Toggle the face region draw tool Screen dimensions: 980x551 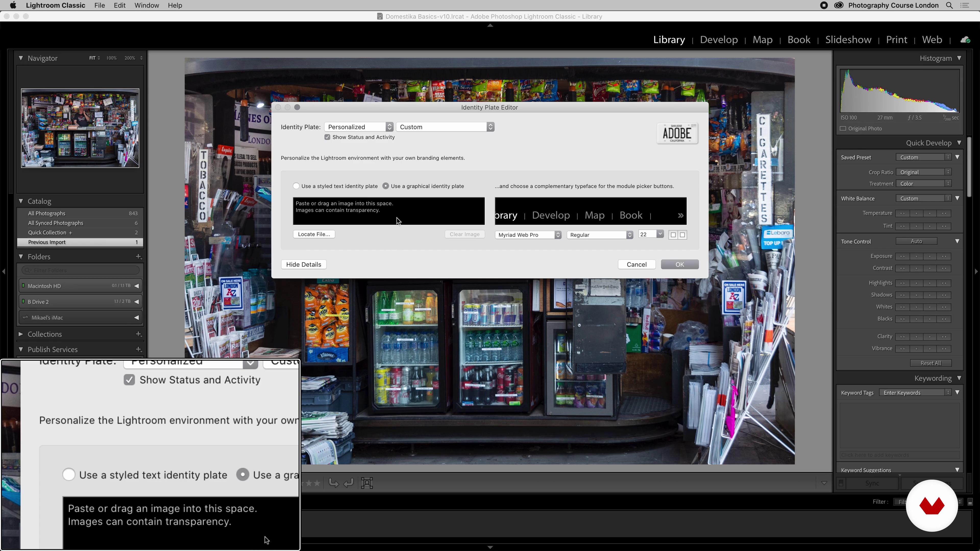[x=367, y=483]
